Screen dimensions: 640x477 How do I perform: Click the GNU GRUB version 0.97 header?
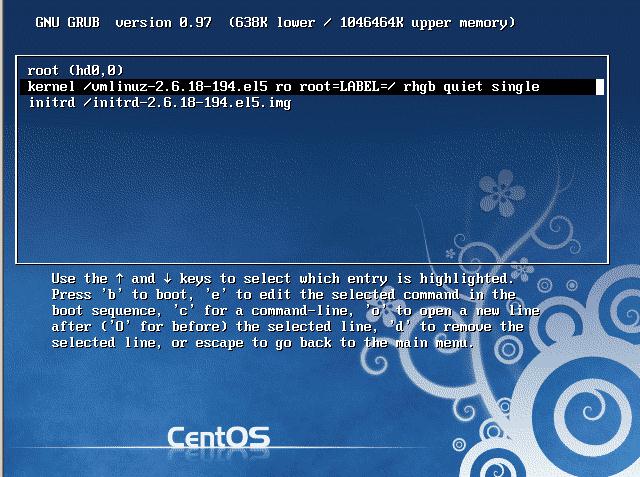click(x=124, y=22)
